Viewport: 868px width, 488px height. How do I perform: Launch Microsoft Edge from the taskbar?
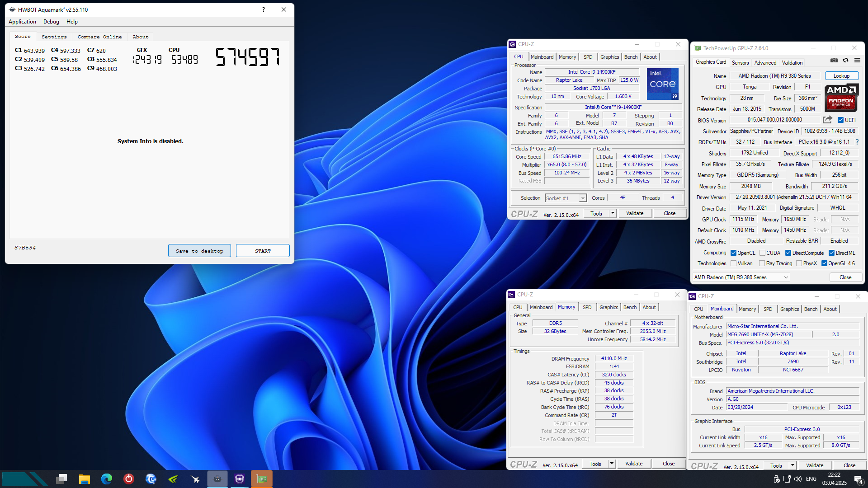[107, 479]
